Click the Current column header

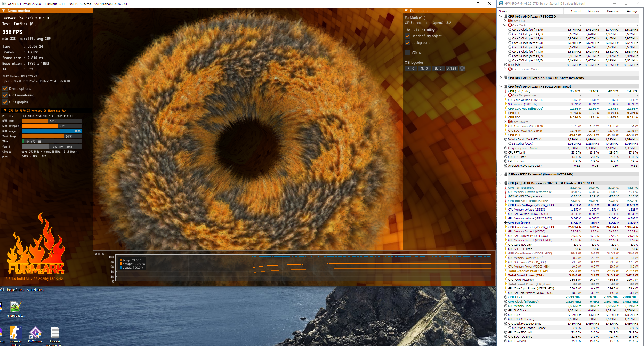tap(573, 11)
